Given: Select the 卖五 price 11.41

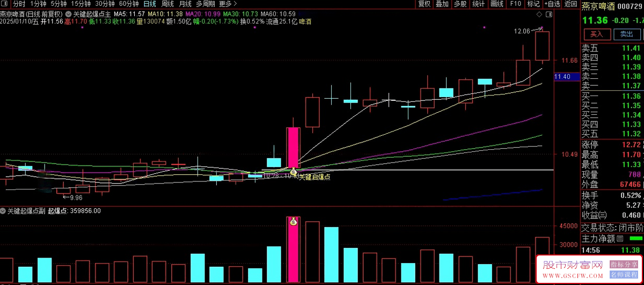Looking at the screenshot, I should [631, 48].
